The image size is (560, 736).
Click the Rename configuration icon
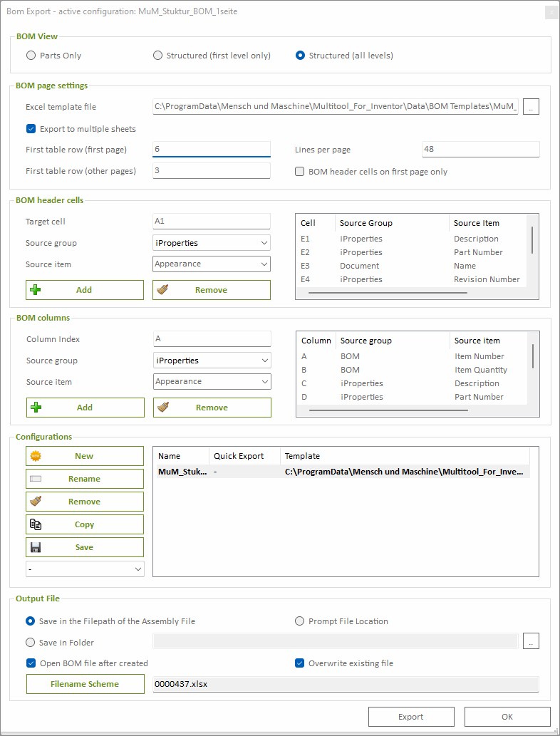tap(36, 479)
